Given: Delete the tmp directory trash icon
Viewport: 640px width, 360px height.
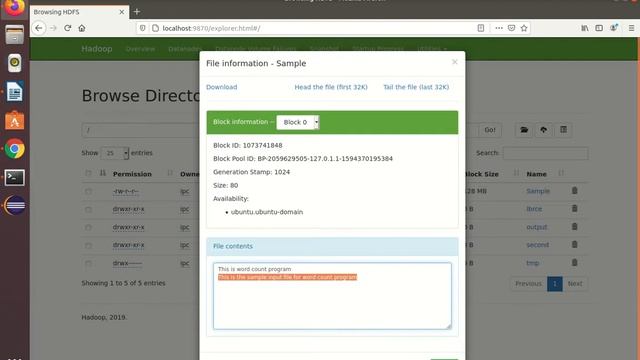Looking at the screenshot, I should [x=575, y=262].
